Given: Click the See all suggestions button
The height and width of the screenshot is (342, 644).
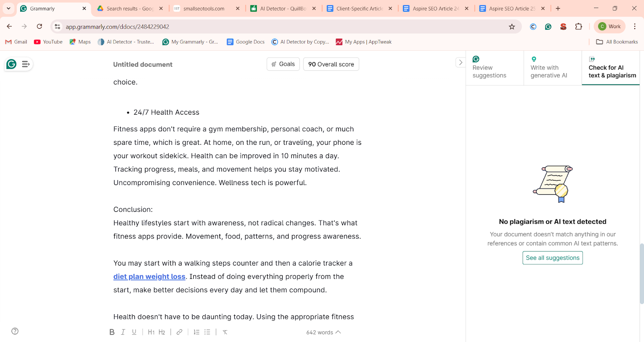Looking at the screenshot, I should click(552, 258).
